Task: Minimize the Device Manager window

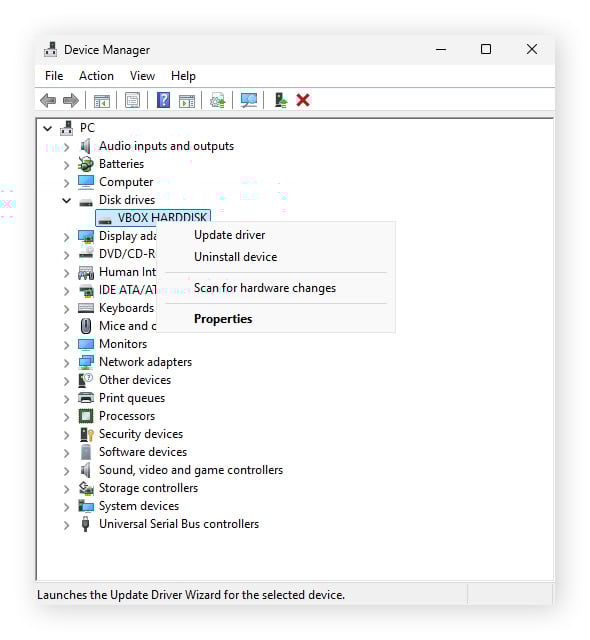Action: 441,49
